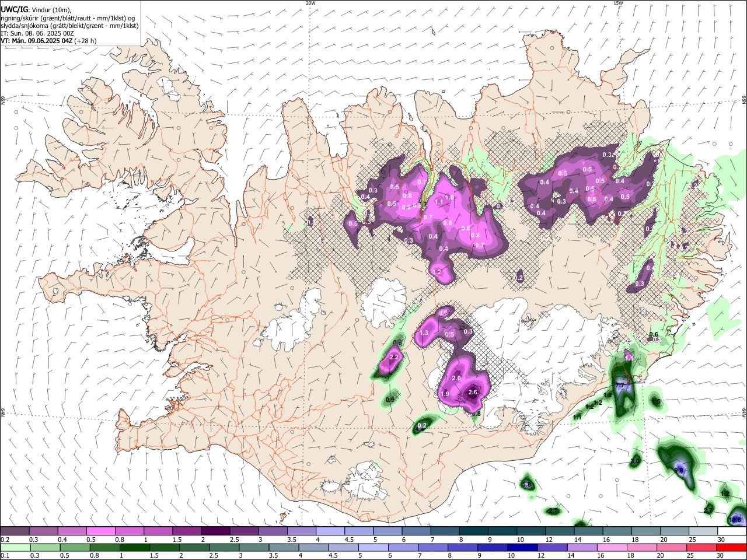Click the 'VT: Mán. 09.06.2025 04Z (+28 h)' line

pos(49,41)
